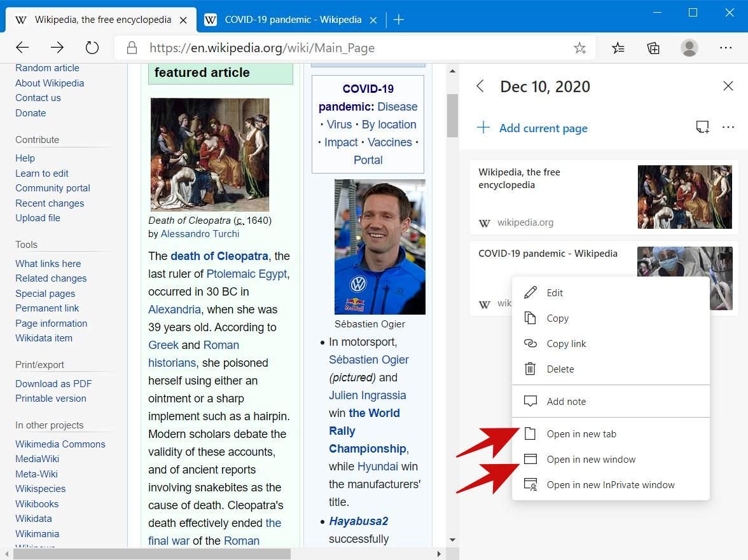Image resolution: width=748 pixels, height=560 pixels.
Task: Open a new tab with plus button
Action: click(398, 20)
